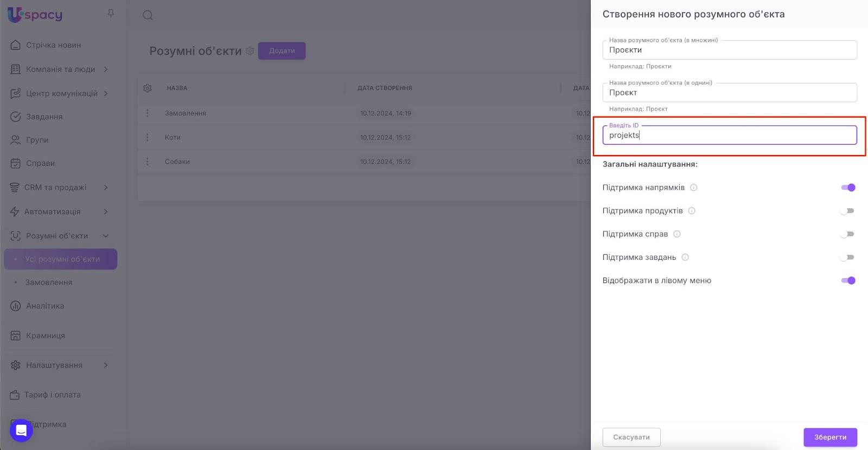Viewport: 868px width, 450px height.
Task: Collapse Розумні об'єкти sidebar section
Action: [x=106, y=236]
